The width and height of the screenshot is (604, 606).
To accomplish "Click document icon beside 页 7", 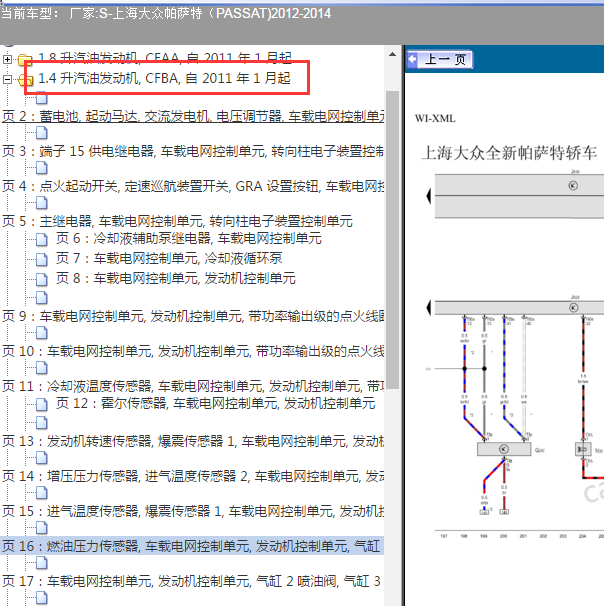I will click(42, 259).
